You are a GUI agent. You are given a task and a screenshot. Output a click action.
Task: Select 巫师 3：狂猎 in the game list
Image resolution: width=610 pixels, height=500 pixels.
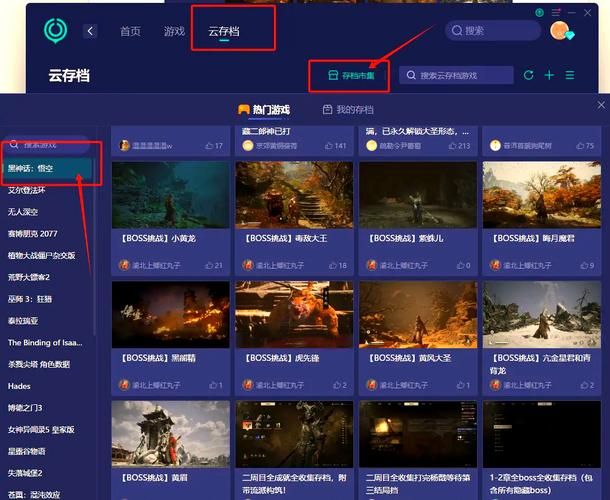click(30, 299)
